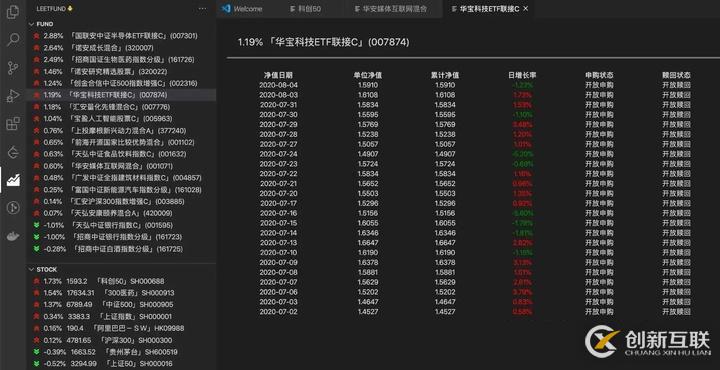The image size is (720, 370).
Task: Open stock 上证50 SH000016
Action: click(122, 364)
